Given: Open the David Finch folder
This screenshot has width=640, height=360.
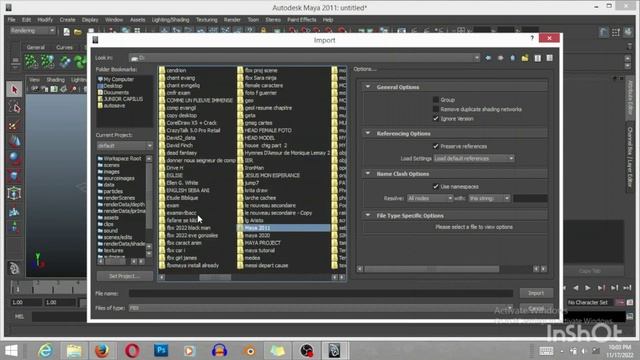Looking at the screenshot, I should (179, 145).
